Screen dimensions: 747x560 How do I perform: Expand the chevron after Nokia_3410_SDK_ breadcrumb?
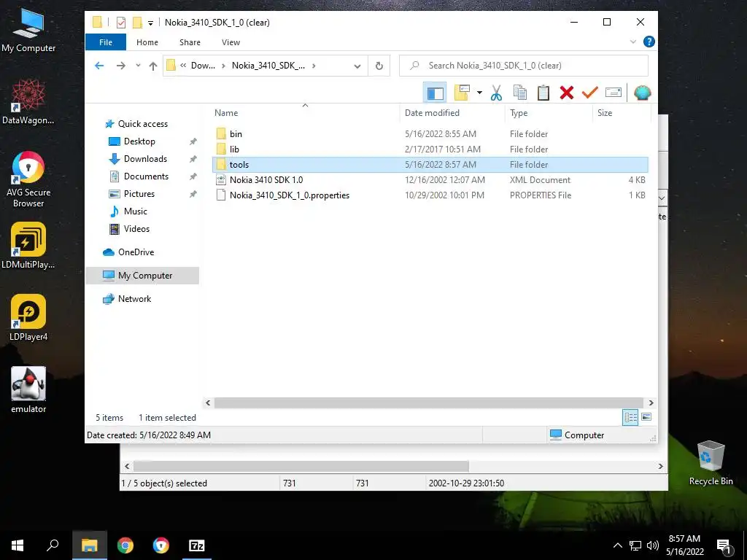(x=314, y=66)
